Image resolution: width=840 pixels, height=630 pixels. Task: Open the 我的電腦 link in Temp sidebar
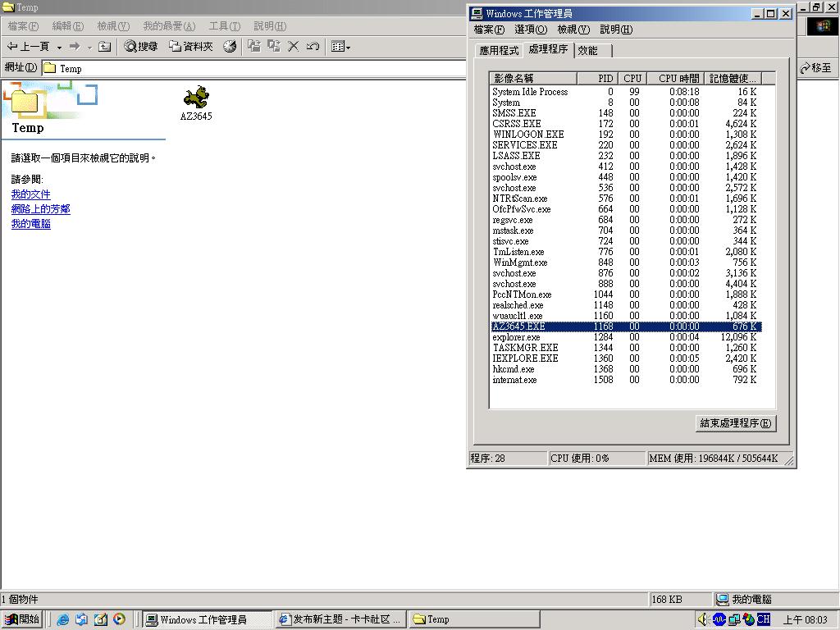coord(30,223)
